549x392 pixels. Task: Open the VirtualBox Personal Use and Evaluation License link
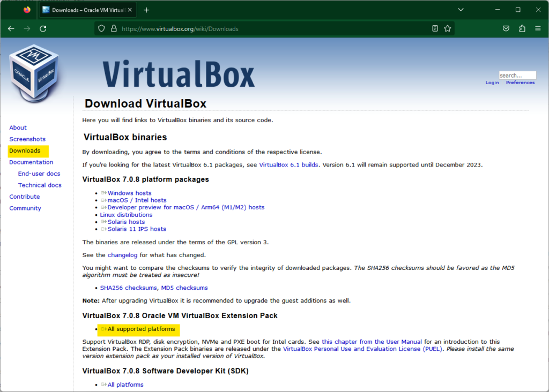362,349
